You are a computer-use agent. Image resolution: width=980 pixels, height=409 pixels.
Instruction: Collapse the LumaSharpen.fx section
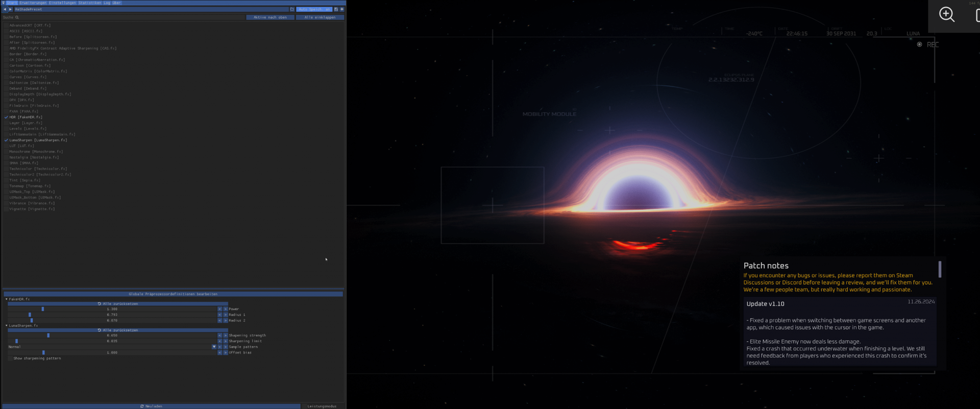(7, 325)
